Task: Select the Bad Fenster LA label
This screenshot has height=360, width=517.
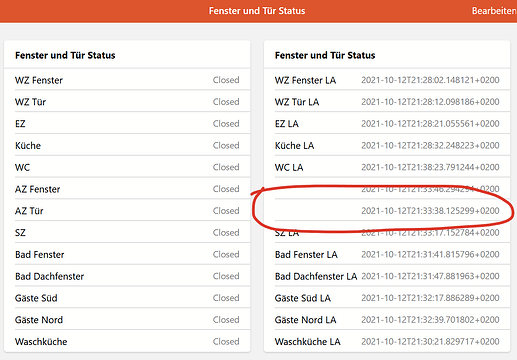Action: point(306,255)
